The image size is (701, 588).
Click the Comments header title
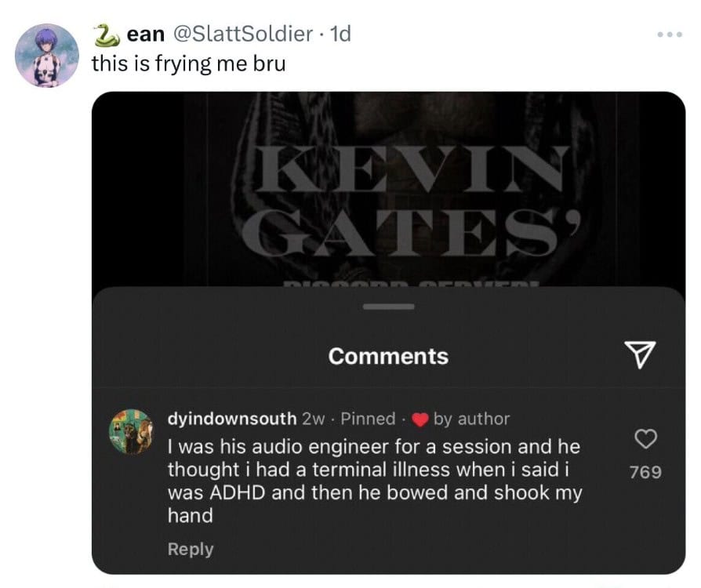388,357
